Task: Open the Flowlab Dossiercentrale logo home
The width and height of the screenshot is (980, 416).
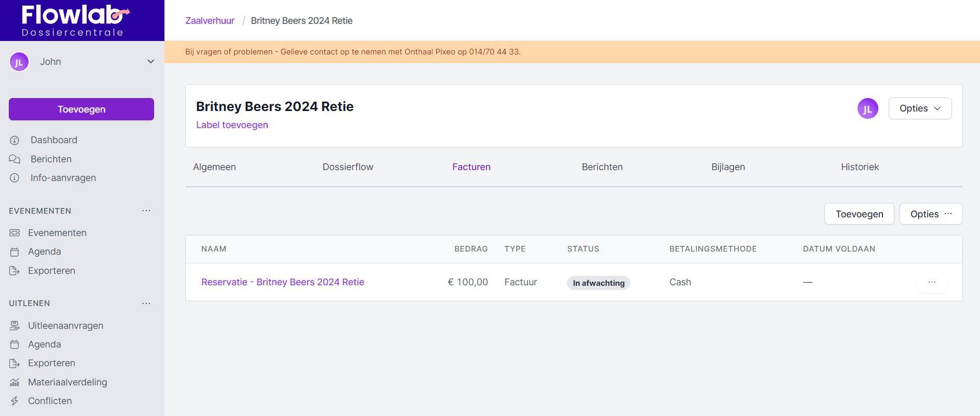Action: 75,21
